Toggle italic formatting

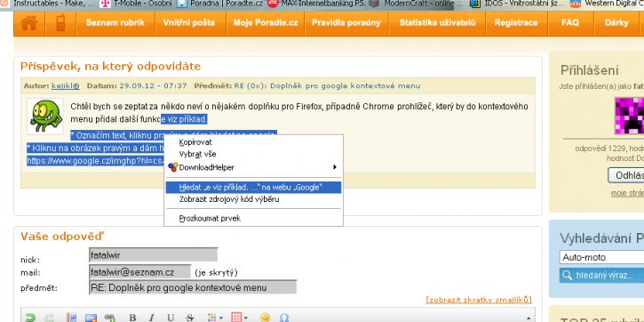152,318
